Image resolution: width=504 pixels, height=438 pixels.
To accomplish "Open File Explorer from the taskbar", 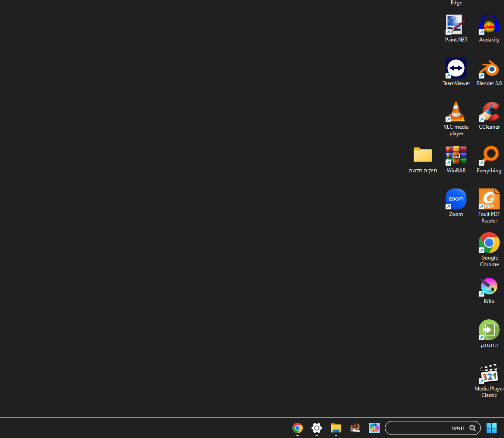I will tap(336, 428).
